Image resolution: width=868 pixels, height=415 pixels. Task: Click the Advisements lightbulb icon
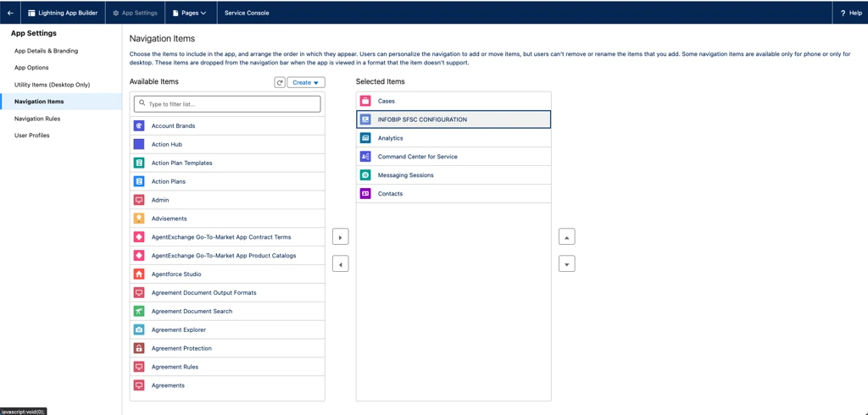(139, 219)
